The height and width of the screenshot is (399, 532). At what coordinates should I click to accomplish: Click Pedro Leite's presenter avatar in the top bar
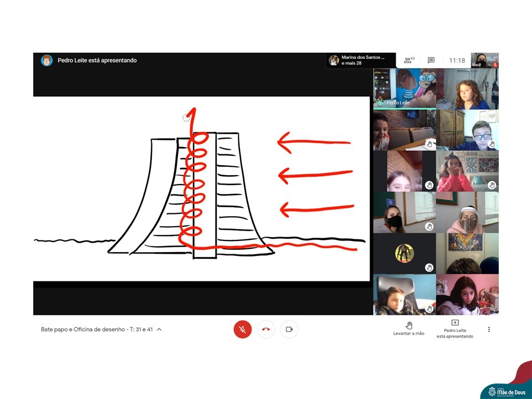[47, 60]
